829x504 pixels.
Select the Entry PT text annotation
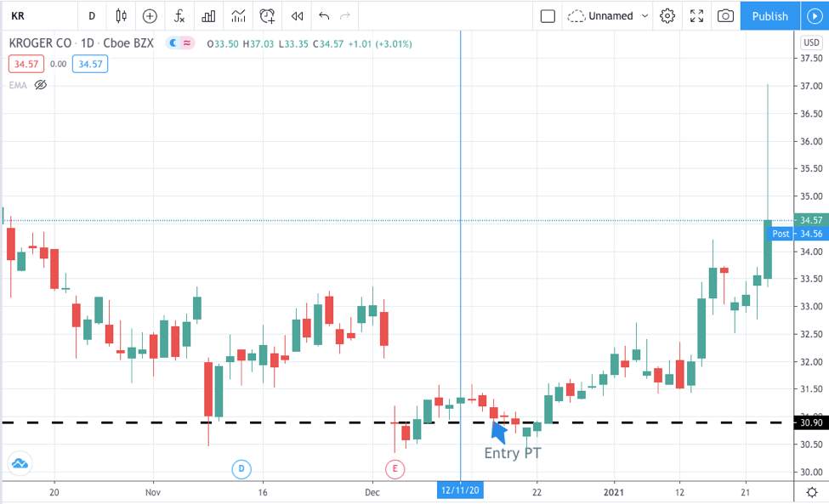coord(513,453)
